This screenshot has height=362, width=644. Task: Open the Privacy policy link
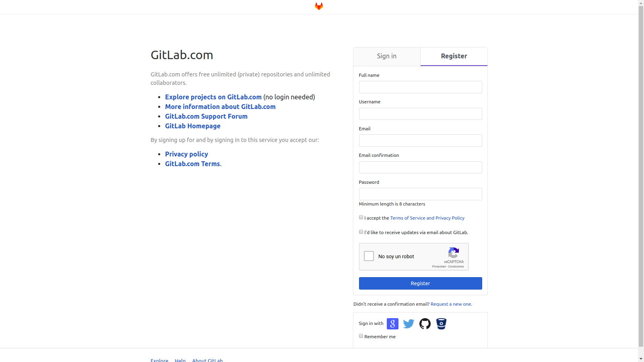coord(186,154)
